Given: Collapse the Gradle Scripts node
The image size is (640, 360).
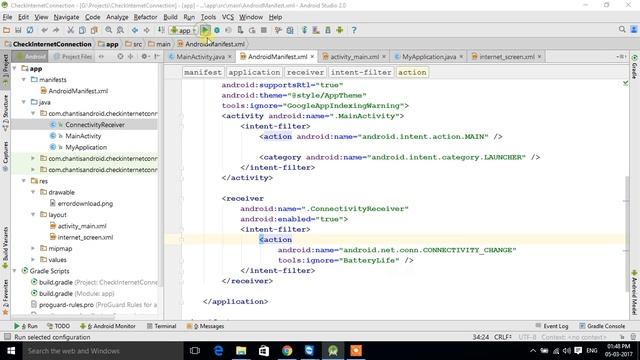Looking at the screenshot, I should 15,271.
